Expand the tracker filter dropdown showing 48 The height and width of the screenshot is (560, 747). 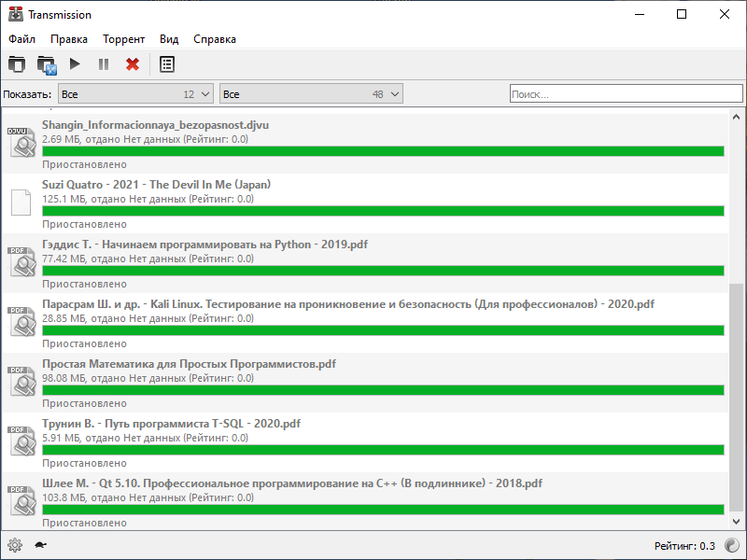311,94
